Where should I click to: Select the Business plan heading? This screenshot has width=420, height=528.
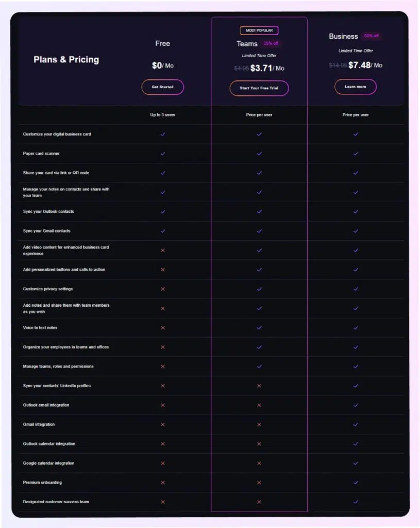343,36
